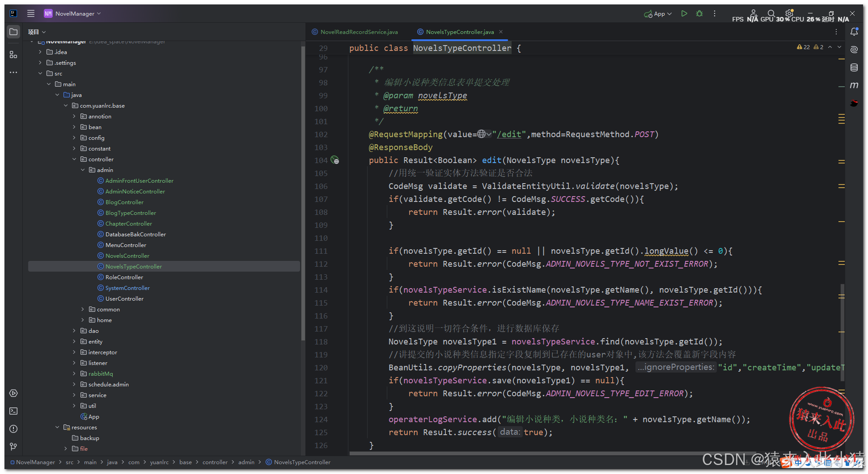This screenshot has height=474, width=868.
Task: Click breadcrumb 'NovelManager' in navigation bar
Action: pos(35,462)
